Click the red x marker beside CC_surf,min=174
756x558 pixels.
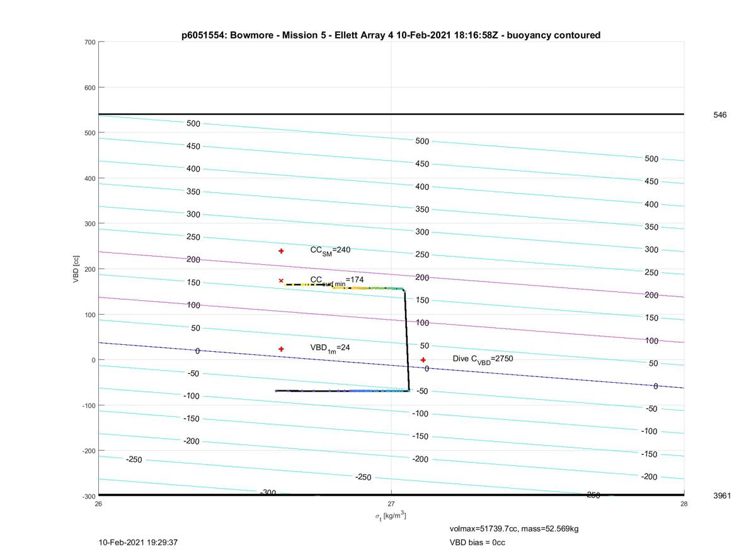pyautogui.click(x=281, y=281)
